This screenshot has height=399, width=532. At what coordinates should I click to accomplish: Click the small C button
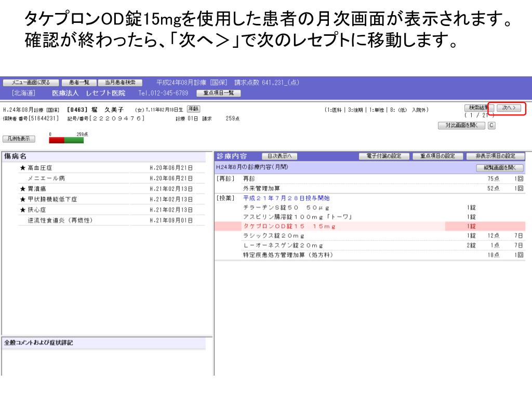click(x=491, y=125)
